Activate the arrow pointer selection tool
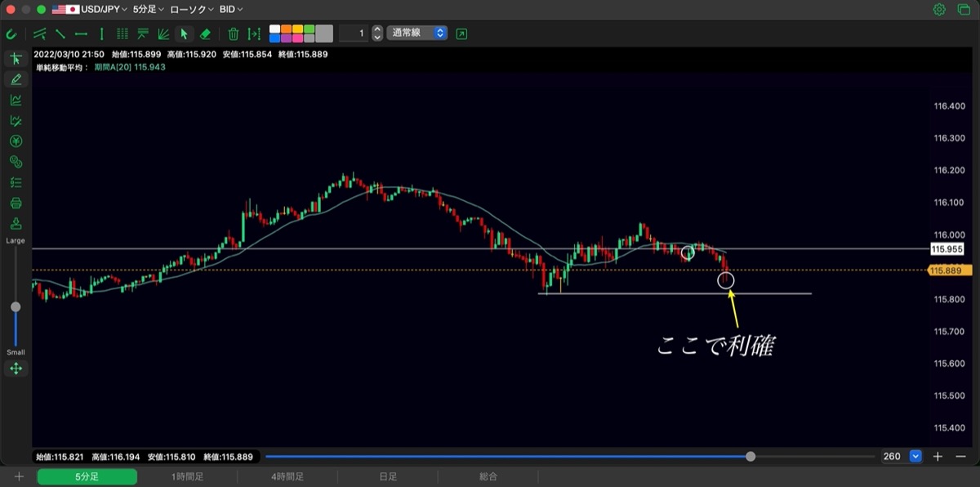 (x=184, y=34)
